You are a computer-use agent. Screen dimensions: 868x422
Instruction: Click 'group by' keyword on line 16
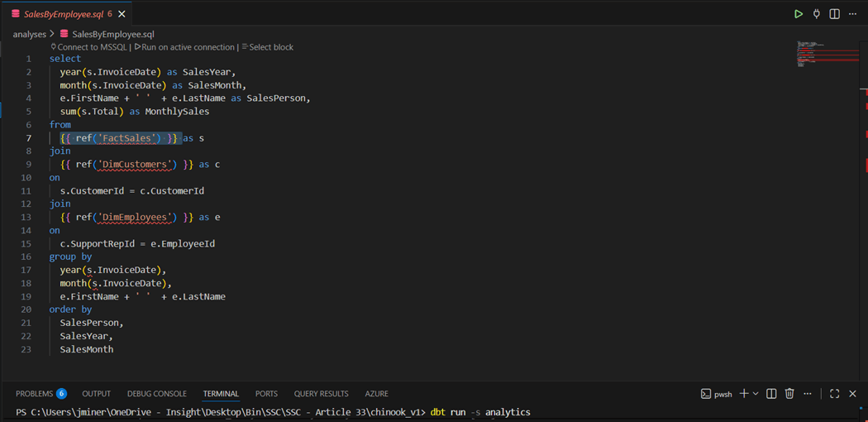70,257
